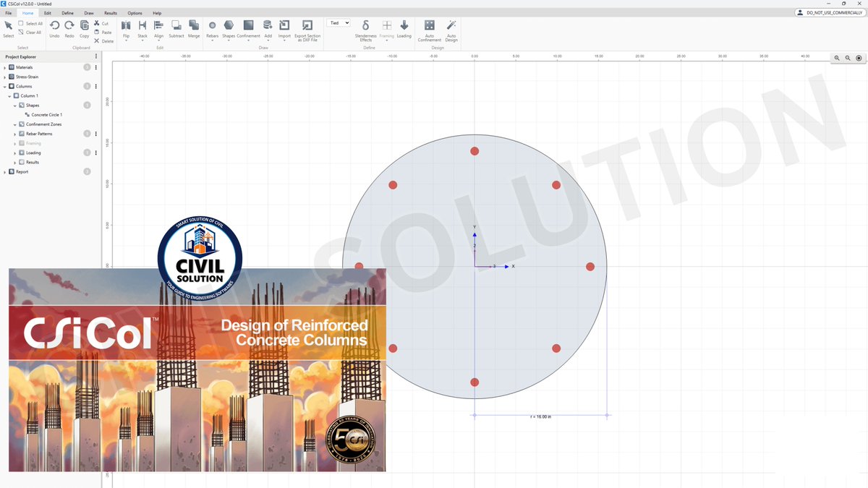Select Confinement Zones in the tree
The width and height of the screenshot is (868, 488).
click(x=44, y=124)
